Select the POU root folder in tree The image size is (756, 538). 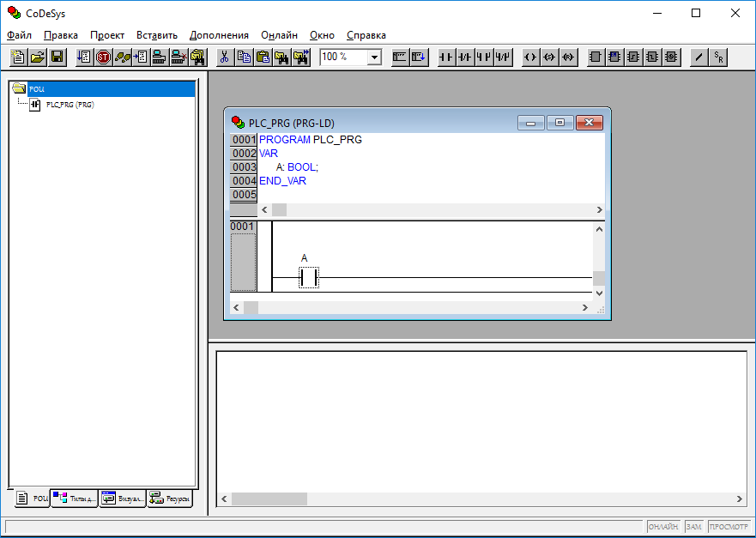pyautogui.click(x=36, y=89)
